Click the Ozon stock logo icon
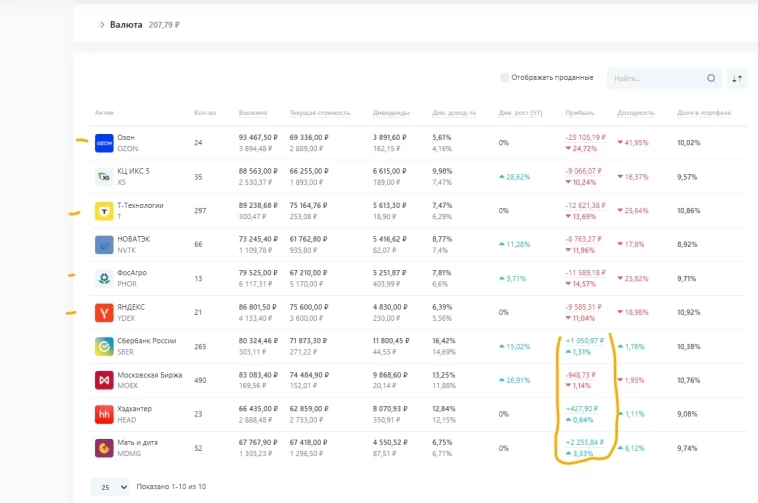This screenshot has height=503, width=758. (104, 143)
